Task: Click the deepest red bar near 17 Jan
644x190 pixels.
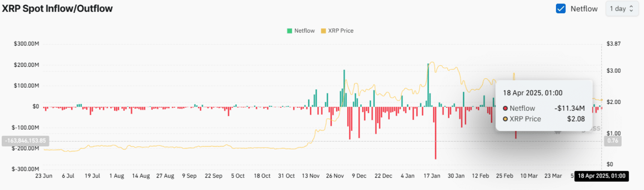Action: tap(435, 133)
